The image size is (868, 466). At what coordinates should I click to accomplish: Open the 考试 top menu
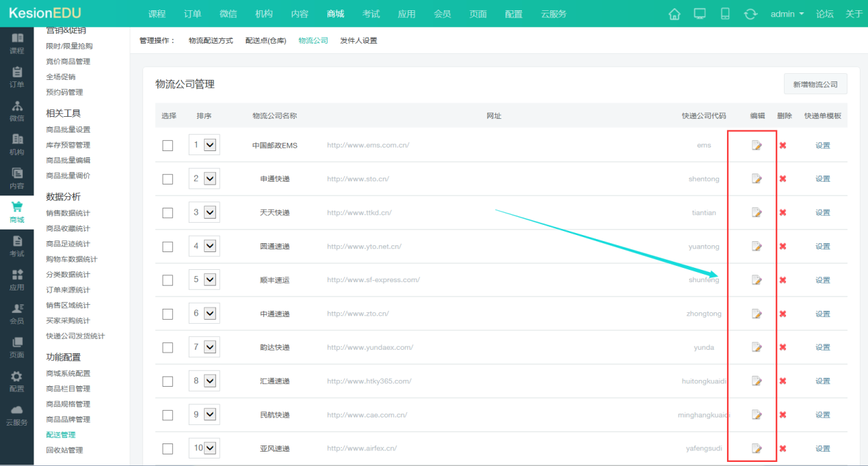[x=371, y=14]
